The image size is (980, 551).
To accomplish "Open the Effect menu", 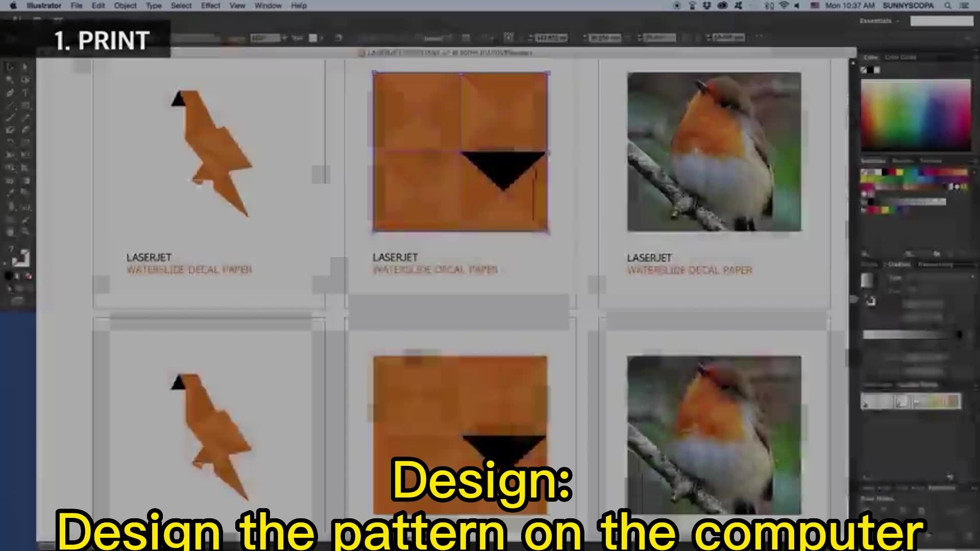I will pos(210,6).
